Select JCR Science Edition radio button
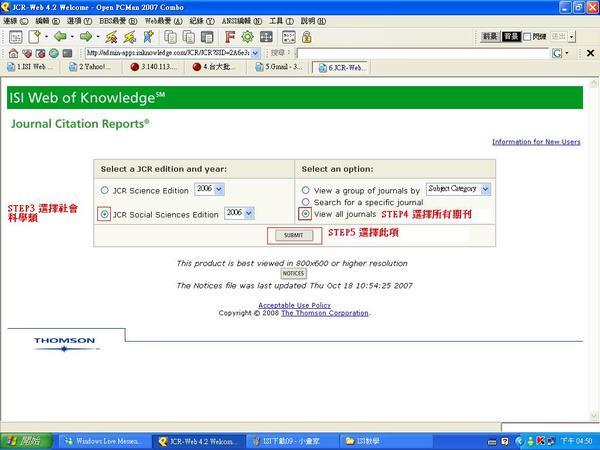Screen dimensions: 600x450 104,190
